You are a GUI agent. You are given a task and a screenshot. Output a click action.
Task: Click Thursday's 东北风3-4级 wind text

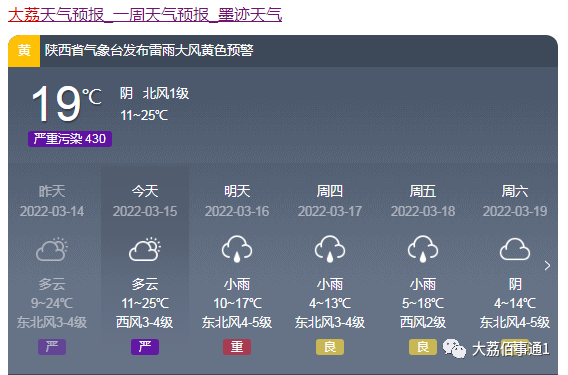coord(330,322)
